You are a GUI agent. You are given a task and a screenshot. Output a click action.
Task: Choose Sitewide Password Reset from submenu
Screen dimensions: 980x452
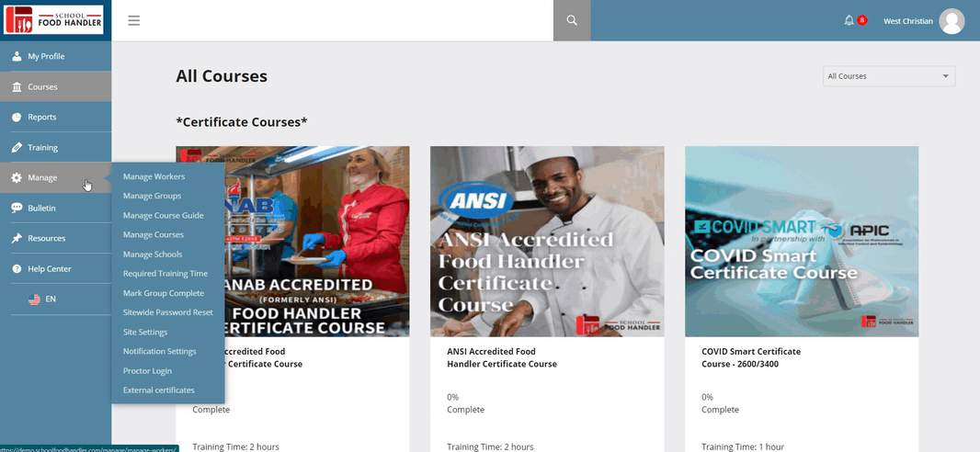coord(168,312)
